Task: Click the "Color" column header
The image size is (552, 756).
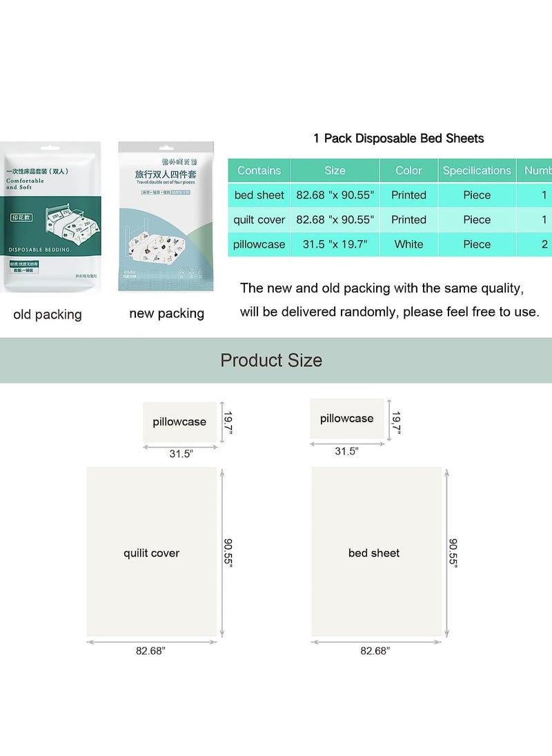Action: pyautogui.click(x=408, y=170)
